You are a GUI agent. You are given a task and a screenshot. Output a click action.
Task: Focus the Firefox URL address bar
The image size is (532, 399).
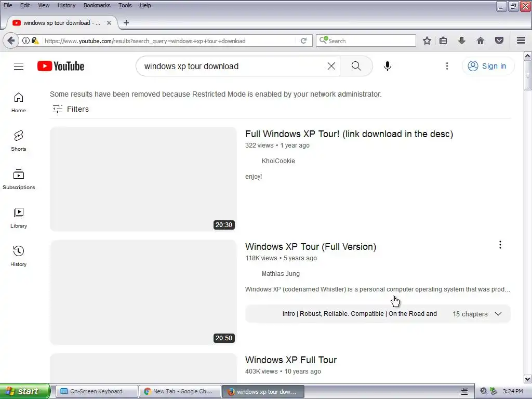[x=170, y=41]
